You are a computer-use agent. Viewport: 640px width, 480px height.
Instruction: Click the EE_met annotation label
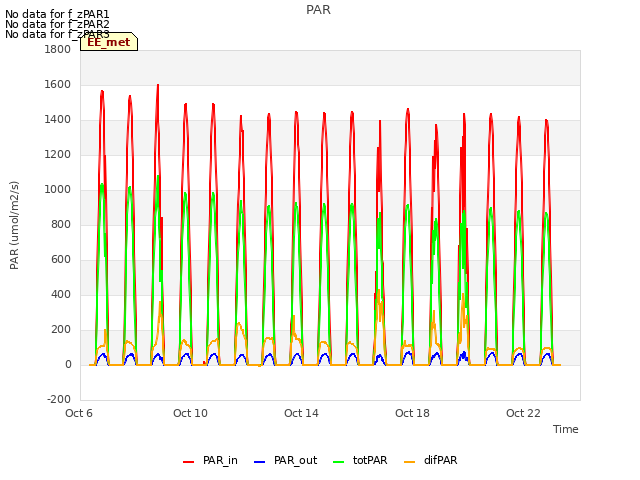tap(109, 42)
